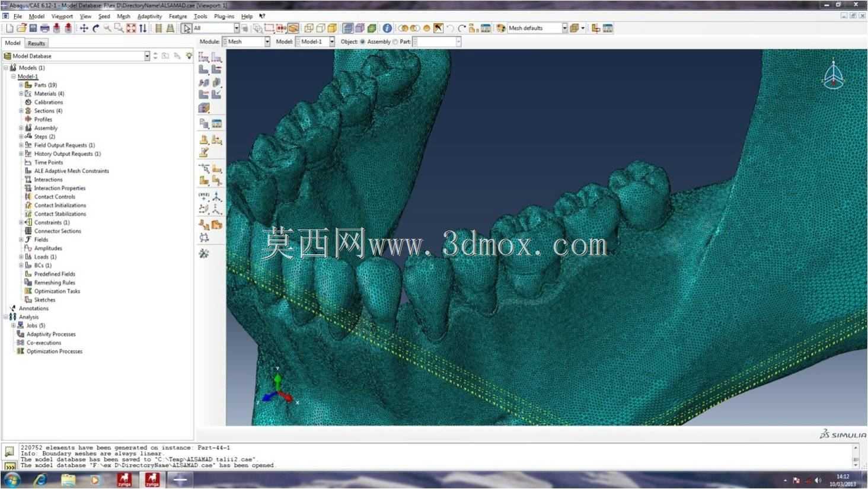This screenshot has width=868, height=489.
Task: Expand the Materials (4) tree node
Action: tap(21, 94)
